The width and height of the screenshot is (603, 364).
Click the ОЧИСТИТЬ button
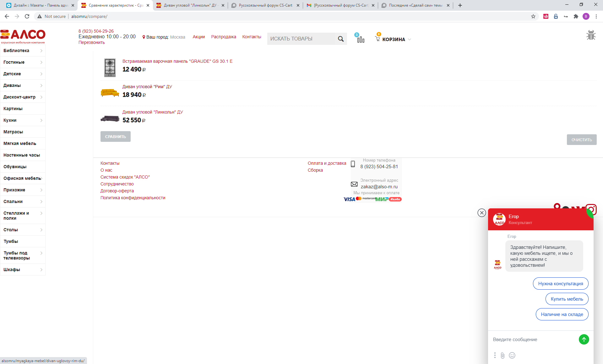click(581, 140)
